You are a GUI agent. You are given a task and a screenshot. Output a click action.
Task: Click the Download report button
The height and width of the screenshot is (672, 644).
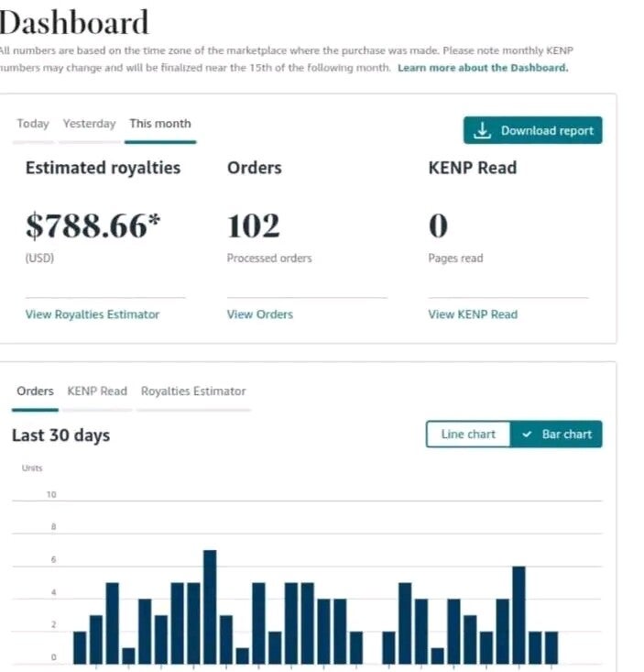coord(532,131)
